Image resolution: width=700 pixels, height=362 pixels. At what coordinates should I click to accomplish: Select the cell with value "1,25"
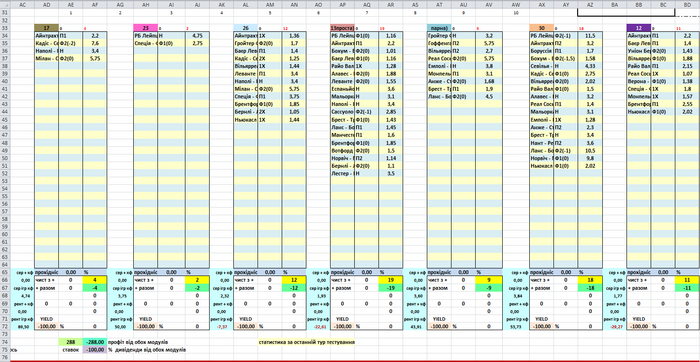294,58
